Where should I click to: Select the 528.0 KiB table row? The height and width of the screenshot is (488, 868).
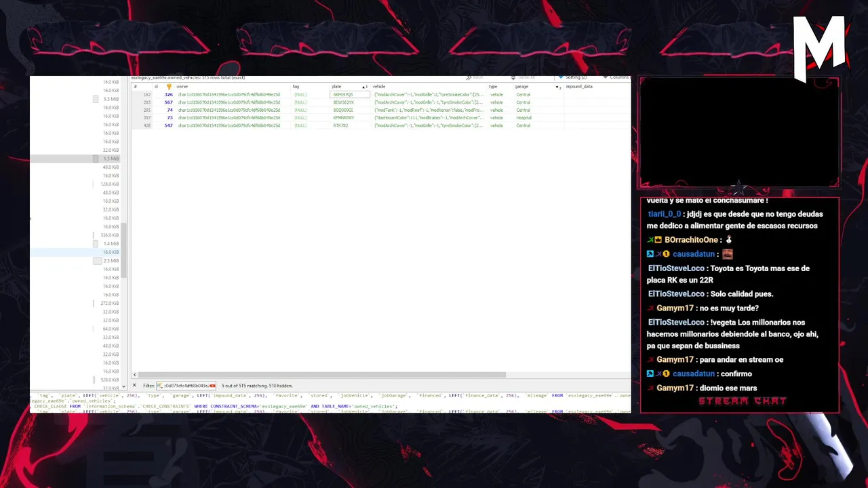coord(75,380)
